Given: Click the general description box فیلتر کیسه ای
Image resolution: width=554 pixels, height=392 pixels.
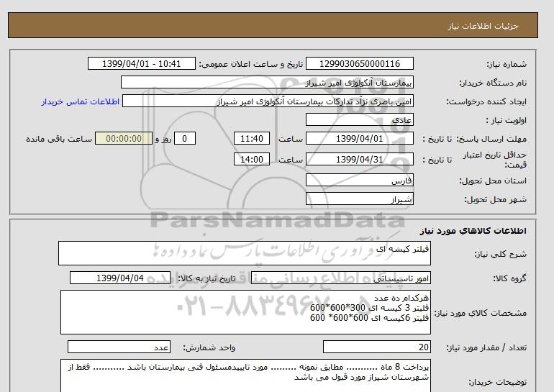Looking at the screenshot, I should [x=245, y=253].
